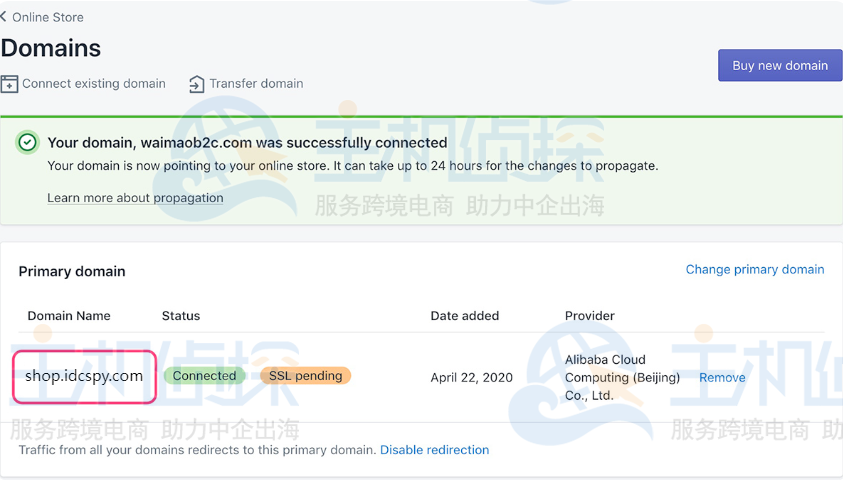
Task: Click the Alibaba Cloud Computing provider text
Action: click(x=622, y=377)
